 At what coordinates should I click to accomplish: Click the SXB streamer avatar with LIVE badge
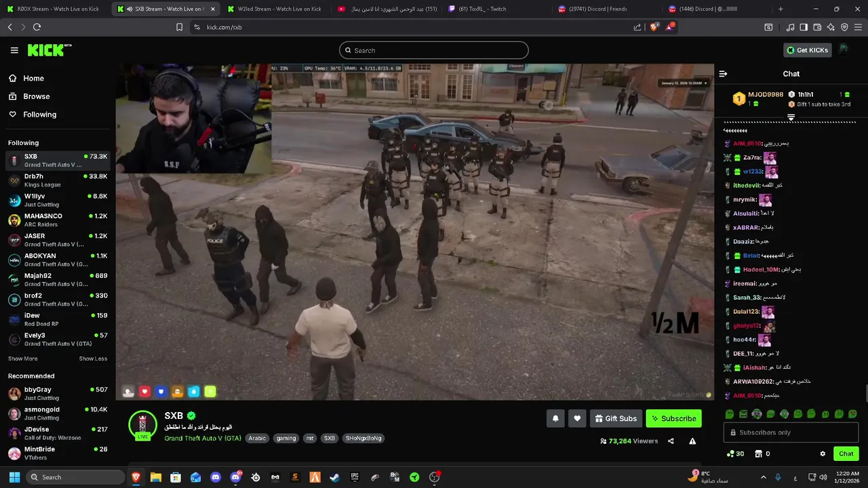[x=142, y=425]
